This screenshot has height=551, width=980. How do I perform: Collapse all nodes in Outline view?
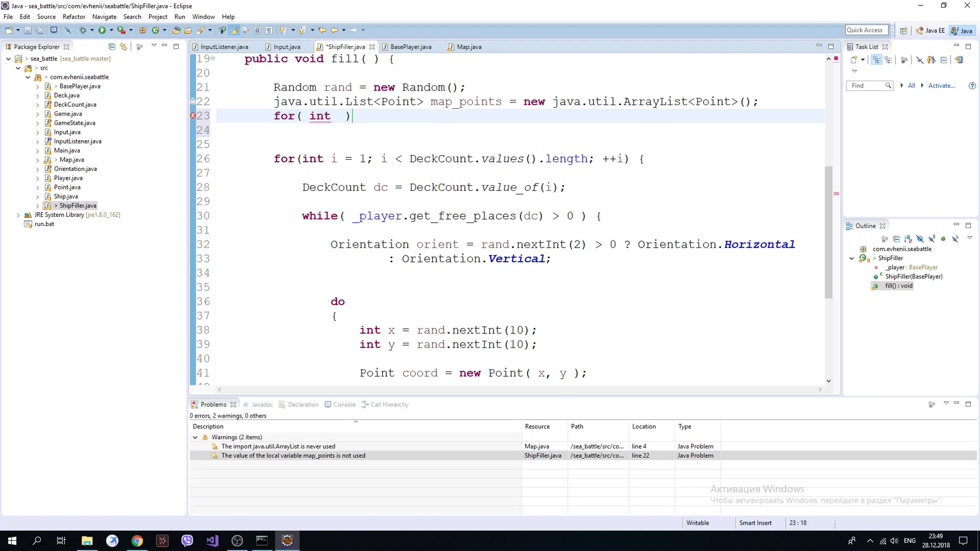tap(896, 239)
